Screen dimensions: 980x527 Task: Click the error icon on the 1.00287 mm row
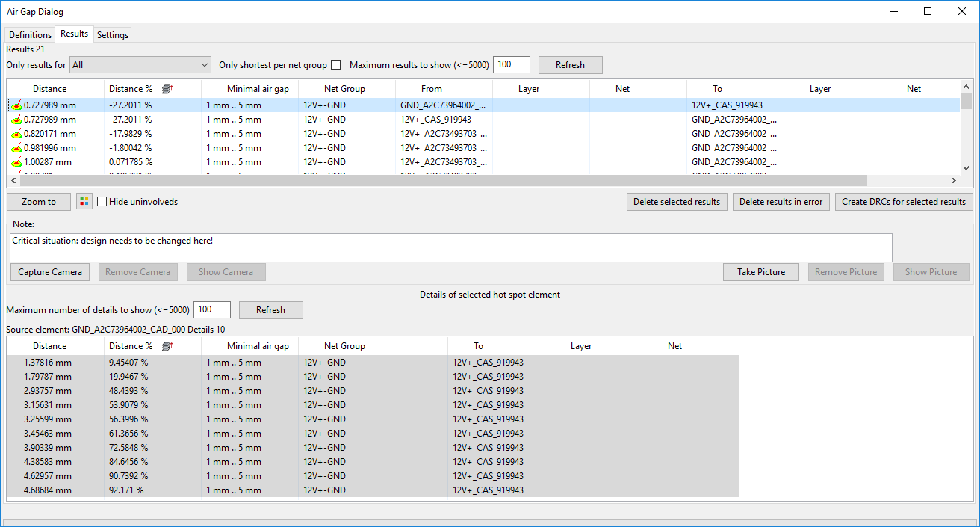pyautogui.click(x=16, y=162)
